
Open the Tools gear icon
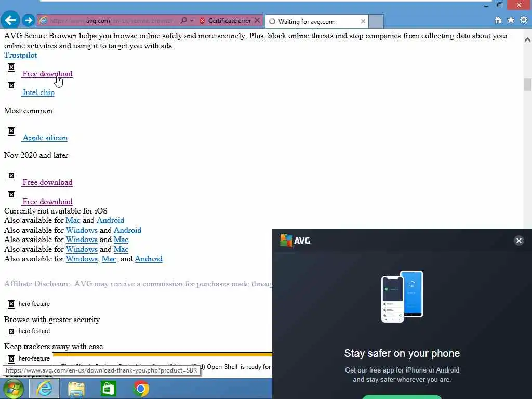coord(524,20)
